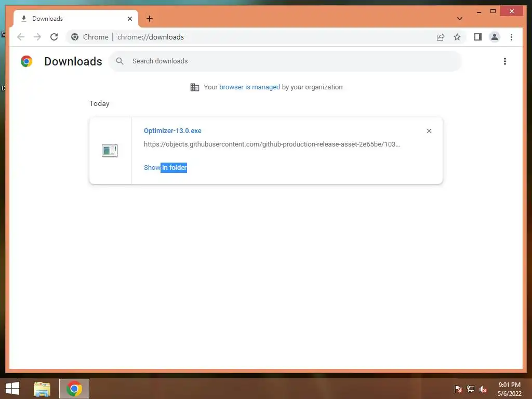Image resolution: width=532 pixels, height=399 pixels.
Task: Click the Chrome site info chip
Action: 90,37
